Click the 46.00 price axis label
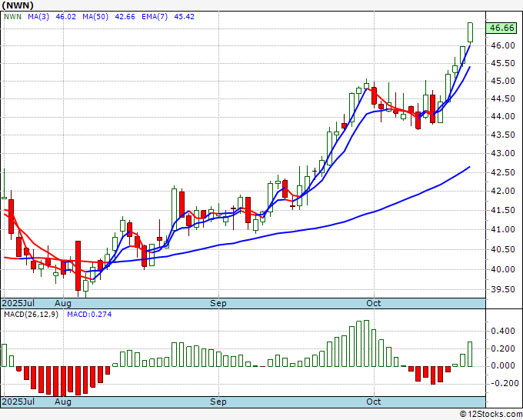Image resolution: width=523 pixels, height=420 pixels. point(503,45)
